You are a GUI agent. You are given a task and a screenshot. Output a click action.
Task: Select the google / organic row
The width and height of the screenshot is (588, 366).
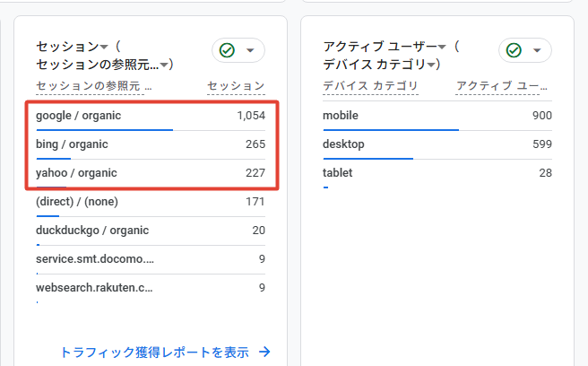(x=151, y=116)
